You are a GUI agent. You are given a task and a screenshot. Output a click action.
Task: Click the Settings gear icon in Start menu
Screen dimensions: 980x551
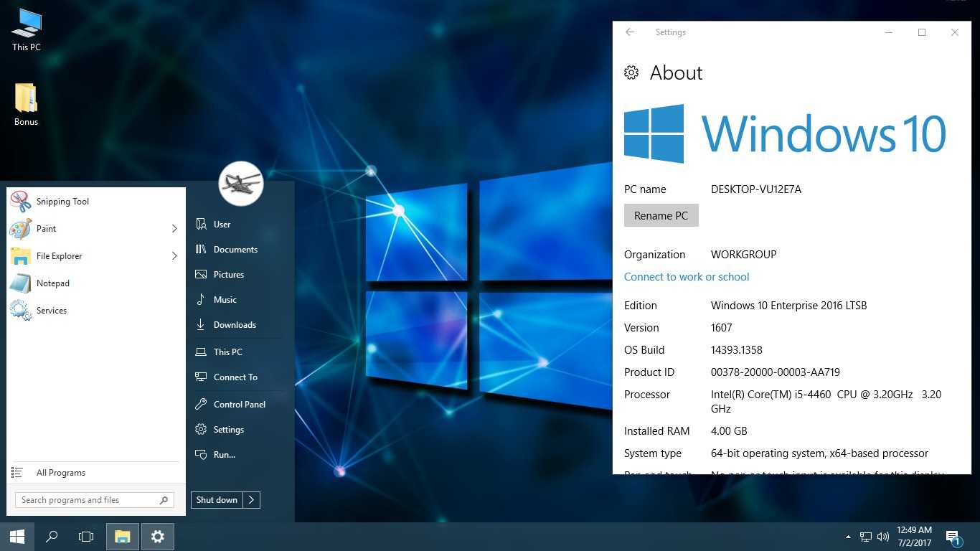click(201, 430)
